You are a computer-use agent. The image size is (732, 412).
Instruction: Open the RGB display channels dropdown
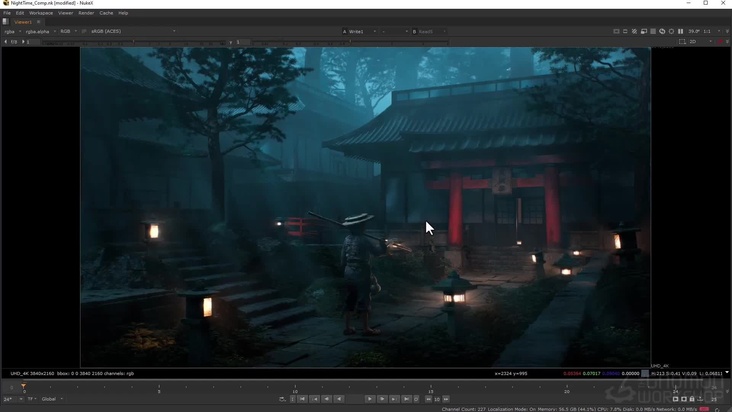tap(68, 31)
